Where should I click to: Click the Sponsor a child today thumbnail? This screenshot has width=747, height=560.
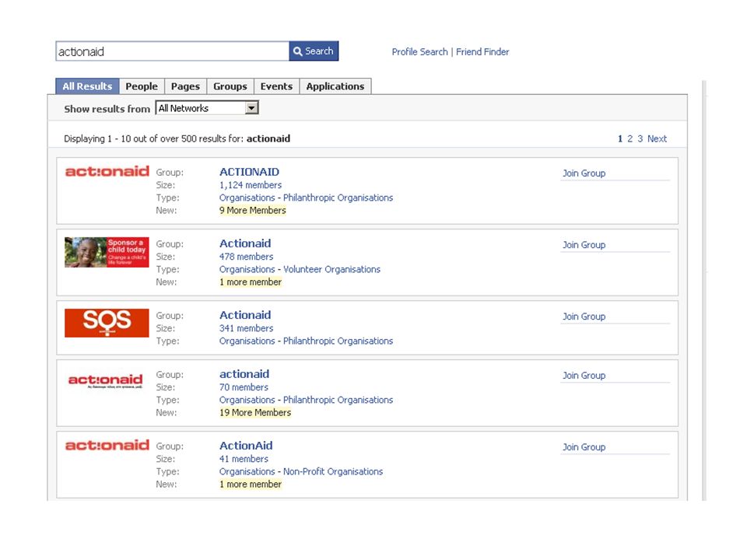point(107,252)
